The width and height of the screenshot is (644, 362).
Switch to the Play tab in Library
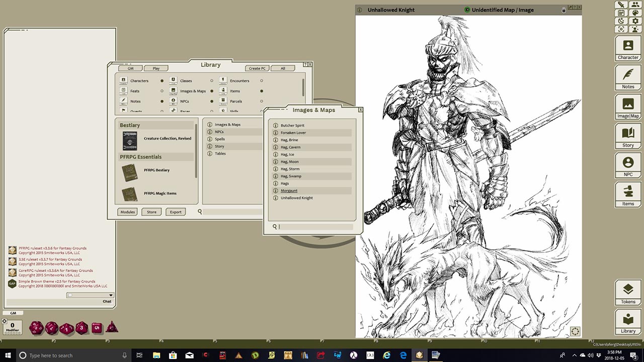click(156, 68)
